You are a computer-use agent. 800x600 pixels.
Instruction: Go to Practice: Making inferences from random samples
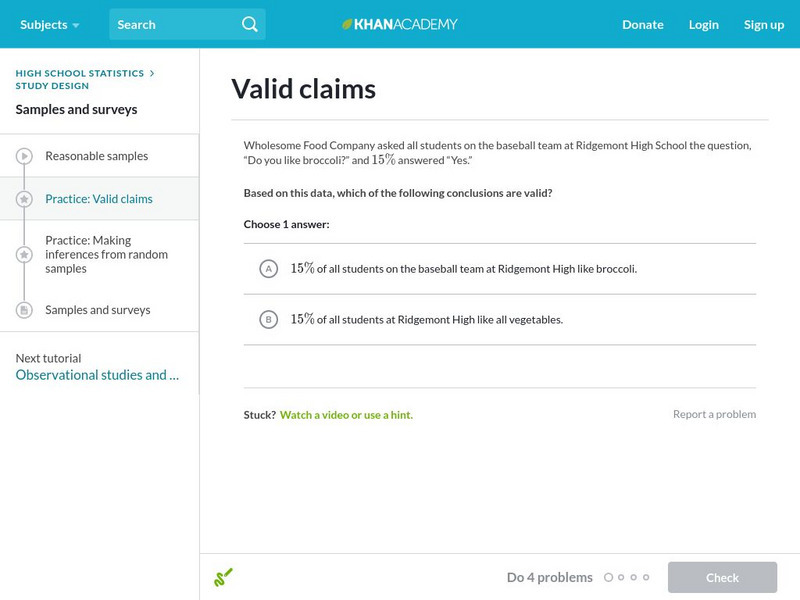tap(106, 255)
